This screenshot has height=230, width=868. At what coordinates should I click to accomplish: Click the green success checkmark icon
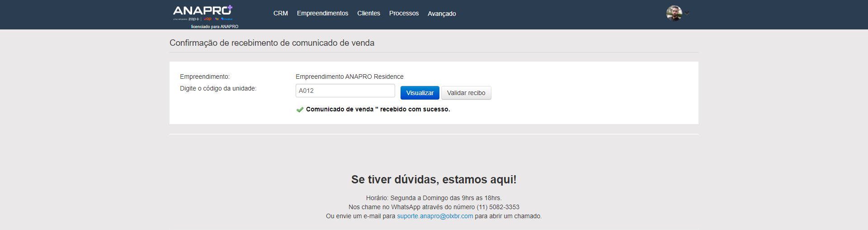pos(300,110)
